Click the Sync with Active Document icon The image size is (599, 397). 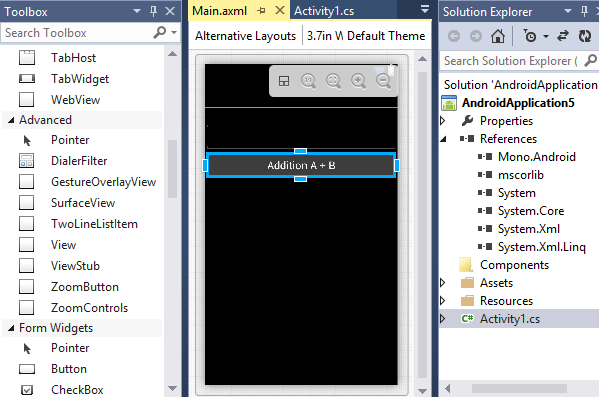(x=562, y=36)
